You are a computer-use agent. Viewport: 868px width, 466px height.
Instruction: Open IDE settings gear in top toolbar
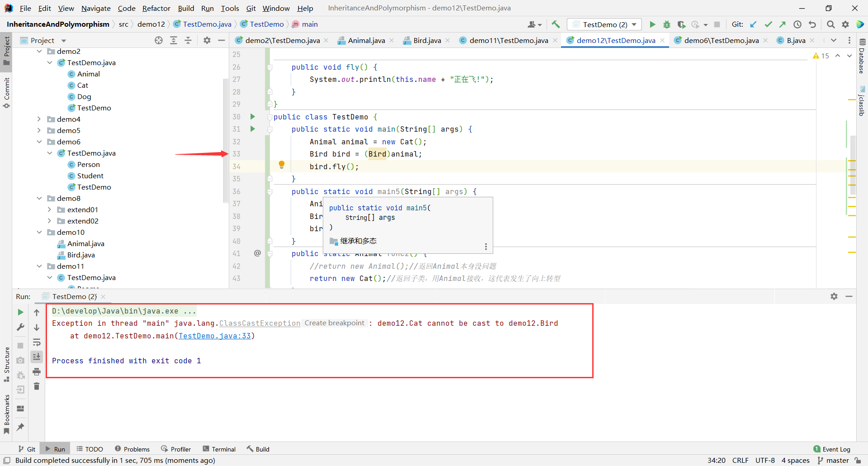(845, 24)
